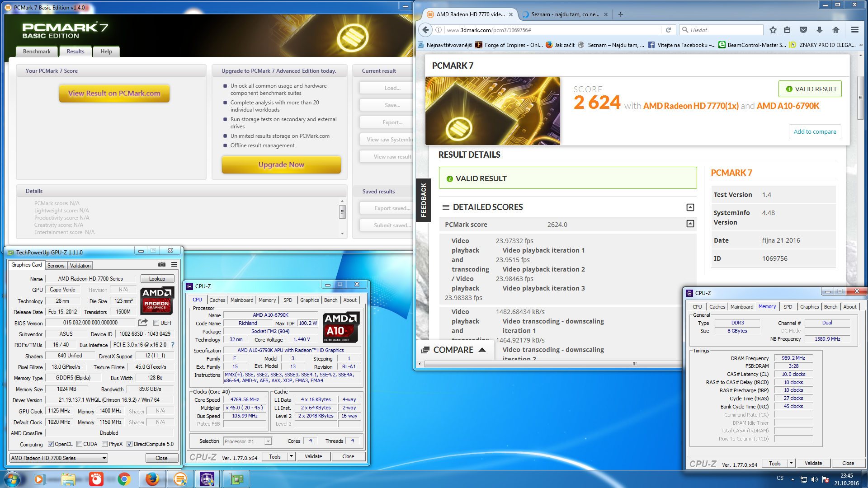Open a new Firefox tab with plus
This screenshot has height=488, width=868.
click(621, 14)
